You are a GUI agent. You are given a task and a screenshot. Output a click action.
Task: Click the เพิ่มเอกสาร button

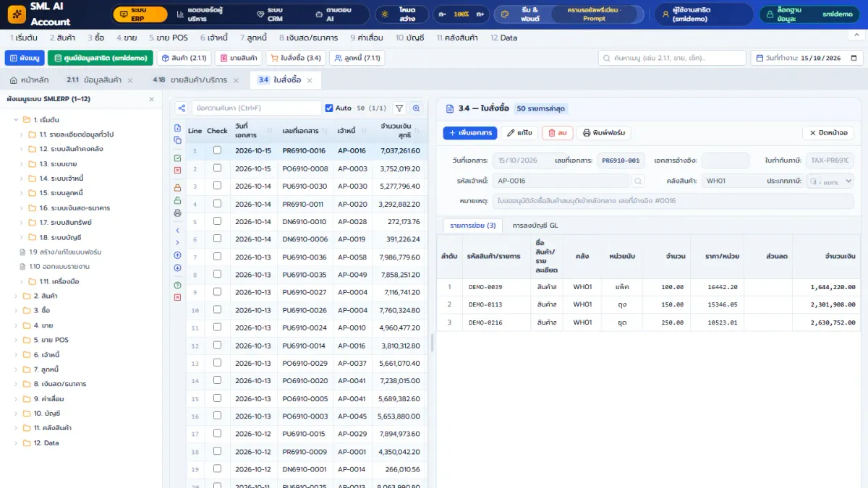coord(470,133)
